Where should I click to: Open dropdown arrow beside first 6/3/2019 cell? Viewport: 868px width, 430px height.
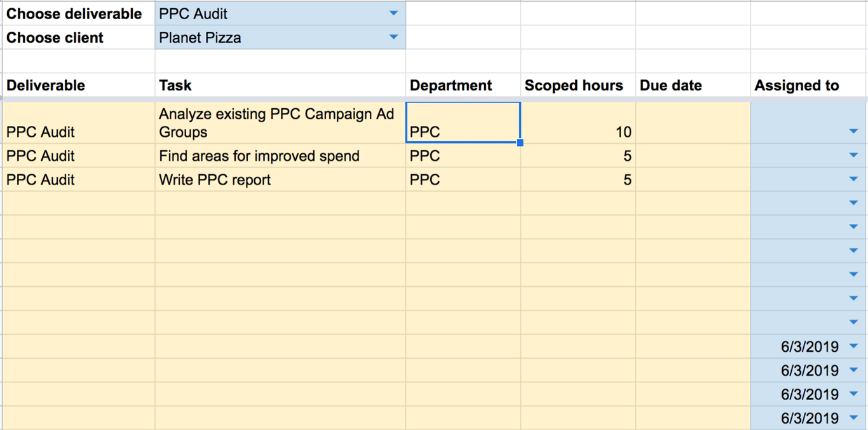(853, 347)
